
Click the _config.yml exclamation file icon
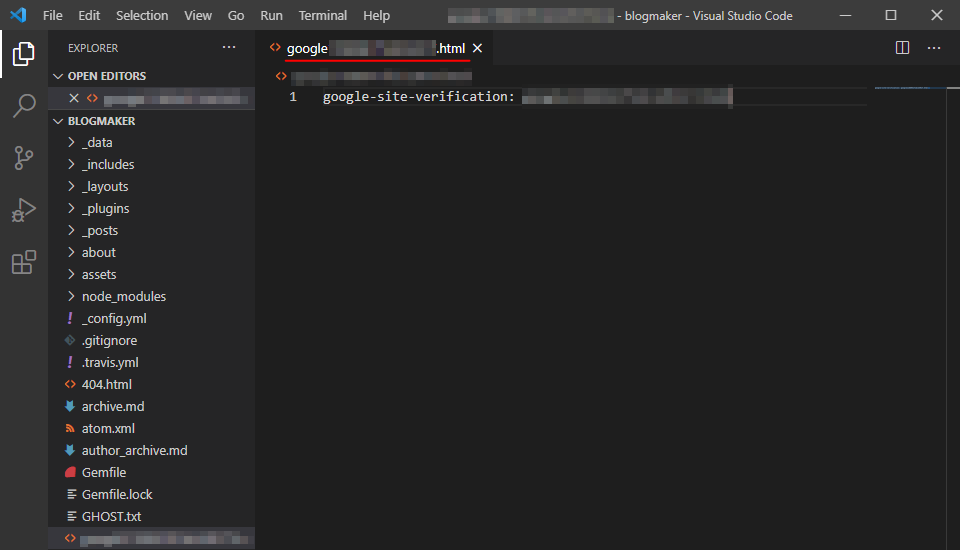(x=70, y=318)
